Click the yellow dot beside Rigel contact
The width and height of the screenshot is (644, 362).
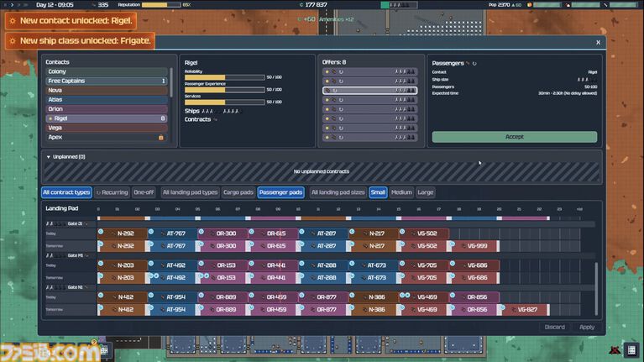[50, 118]
